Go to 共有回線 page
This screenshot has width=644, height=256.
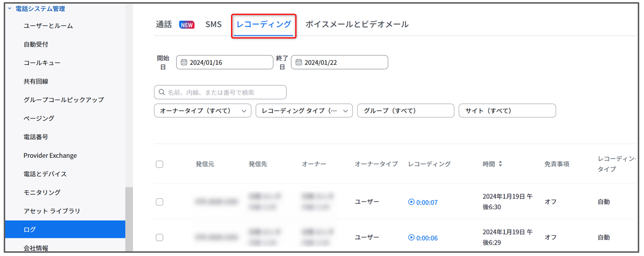[36, 81]
